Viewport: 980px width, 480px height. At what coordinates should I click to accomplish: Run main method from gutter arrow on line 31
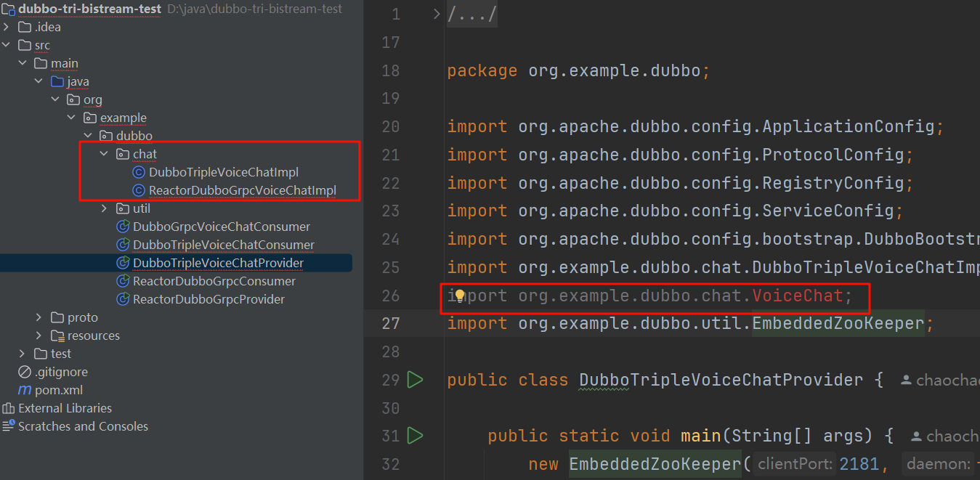[x=415, y=436]
